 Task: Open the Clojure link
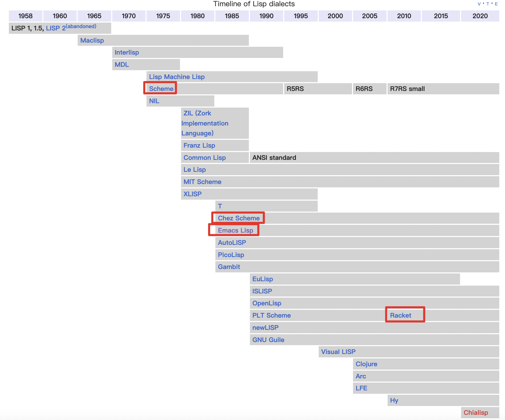(x=366, y=364)
